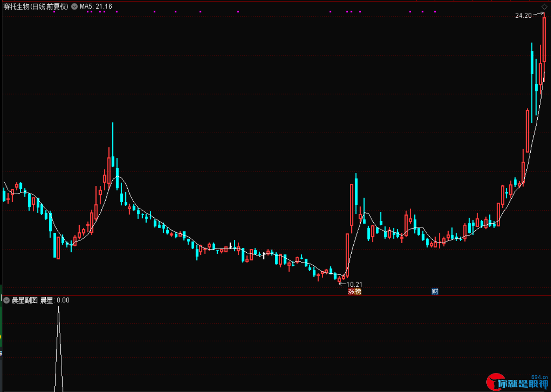Click the 10.21 low price label
The height and width of the screenshot is (392, 551).
tap(354, 284)
